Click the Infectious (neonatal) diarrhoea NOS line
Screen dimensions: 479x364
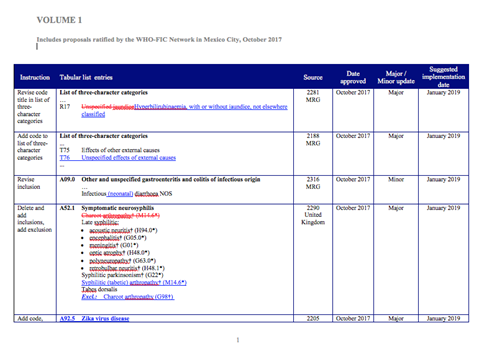coord(127,194)
